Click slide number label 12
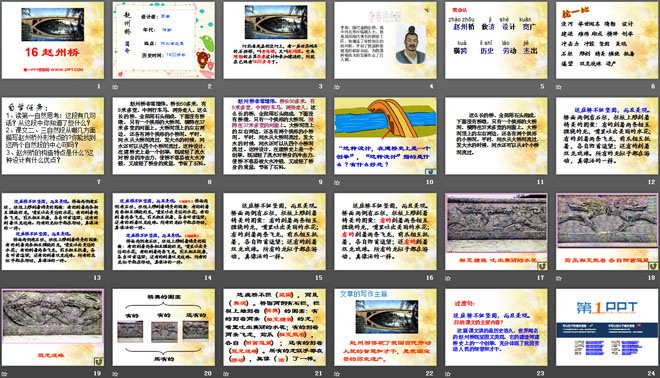660x378 pixels. (652, 182)
